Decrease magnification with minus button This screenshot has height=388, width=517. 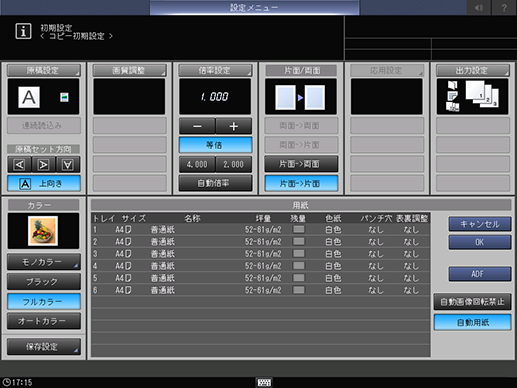tap(197, 126)
